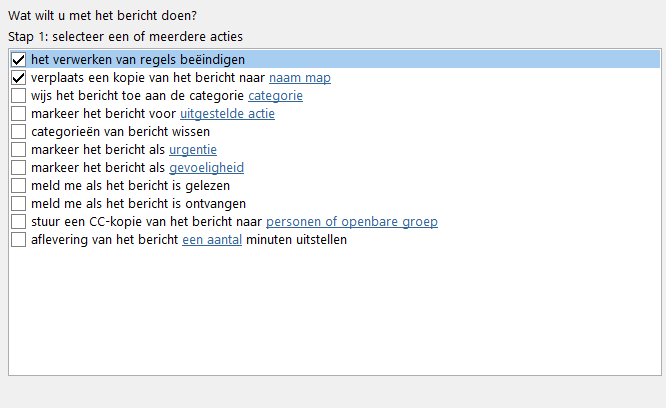
Task: Open the 'naam map' link
Action: coord(300,78)
